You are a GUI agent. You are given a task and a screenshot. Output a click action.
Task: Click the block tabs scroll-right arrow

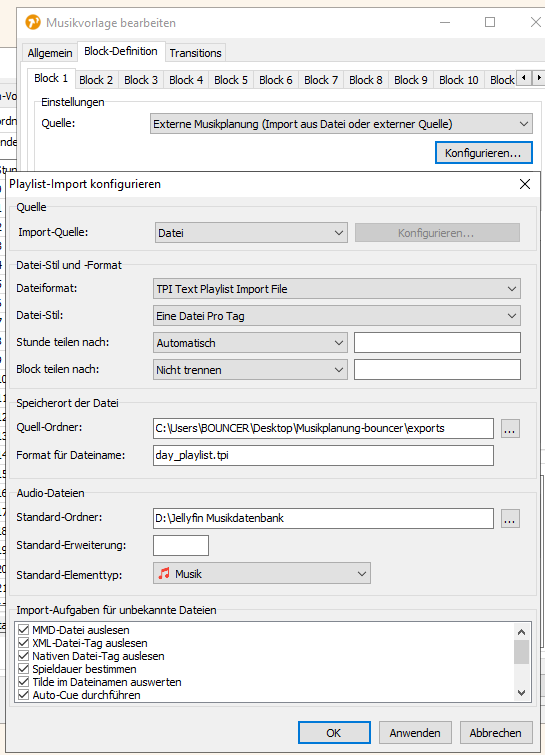pyautogui.click(x=539, y=78)
